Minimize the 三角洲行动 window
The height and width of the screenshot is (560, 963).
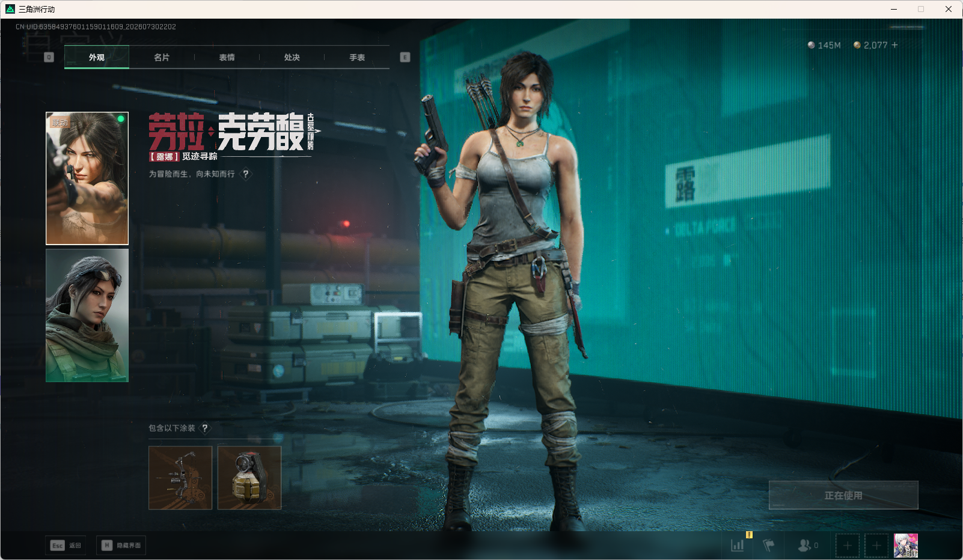click(894, 9)
